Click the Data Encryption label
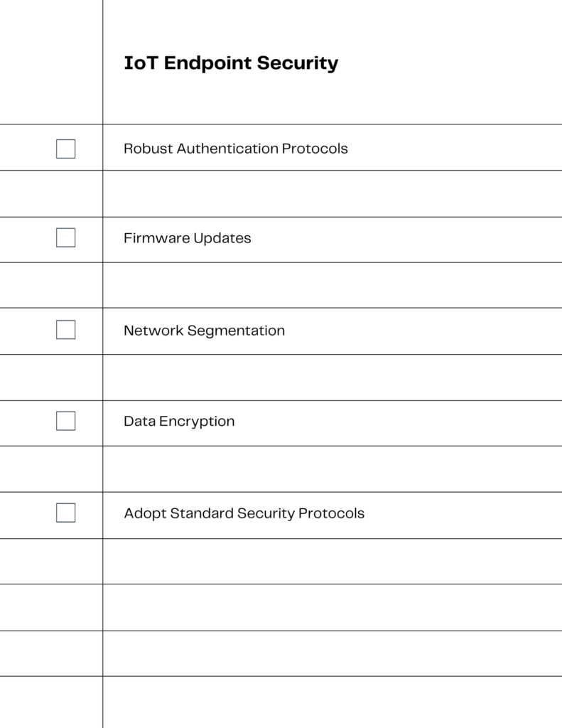The width and height of the screenshot is (562, 728). point(179,422)
